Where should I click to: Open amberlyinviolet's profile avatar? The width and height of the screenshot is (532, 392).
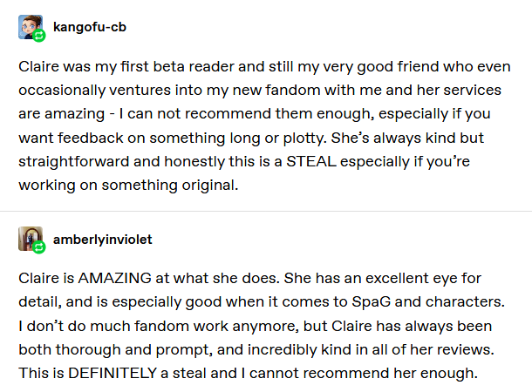pyautogui.click(x=29, y=239)
